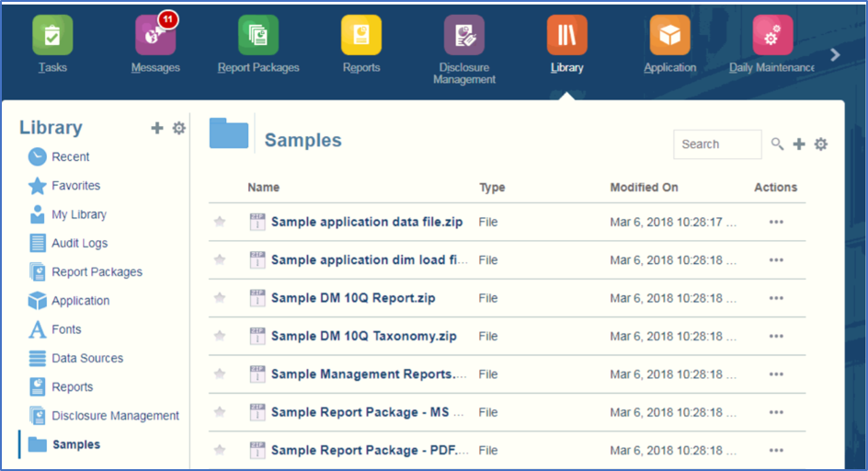868x471 pixels.
Task: Open the Report Packages top icon
Action: (258, 36)
